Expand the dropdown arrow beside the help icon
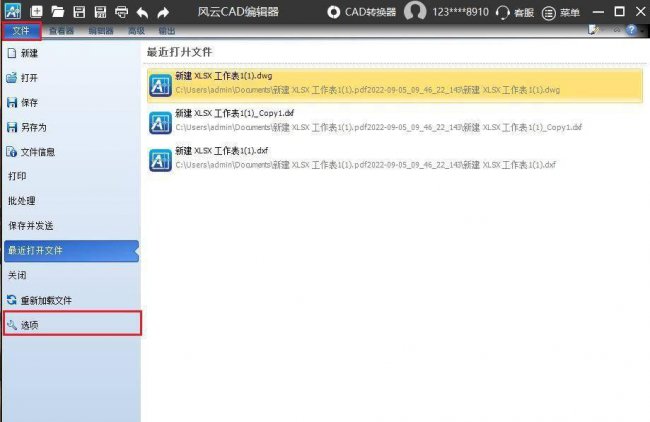650x422 pixels. [642, 31]
